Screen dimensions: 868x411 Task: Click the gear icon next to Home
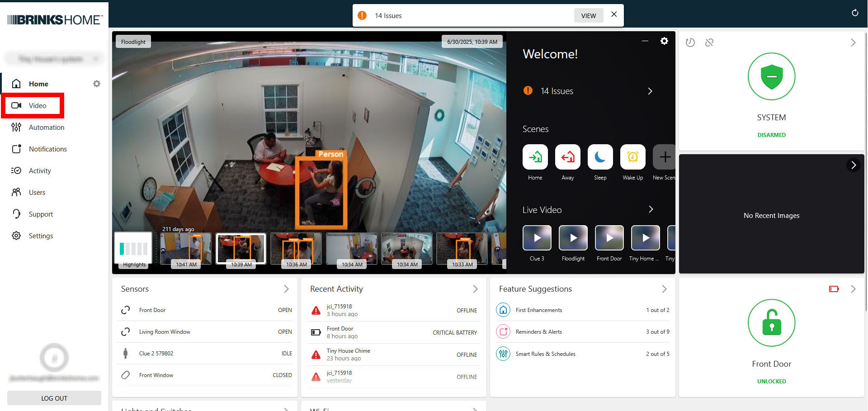[x=97, y=84]
